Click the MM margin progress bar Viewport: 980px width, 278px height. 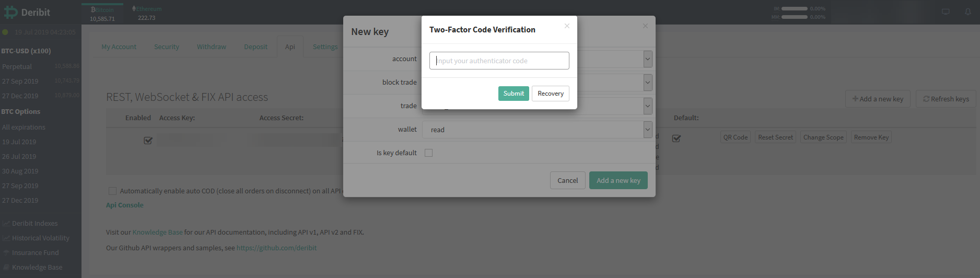(x=795, y=17)
